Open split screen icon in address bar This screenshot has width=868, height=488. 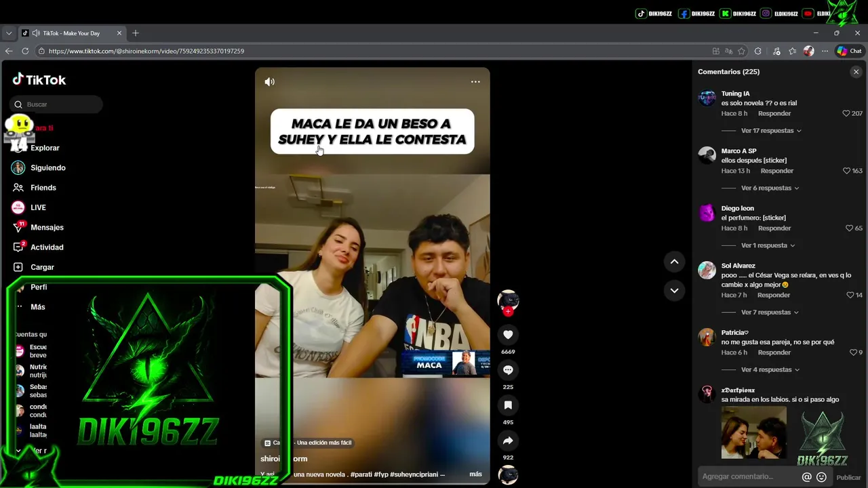pos(716,51)
